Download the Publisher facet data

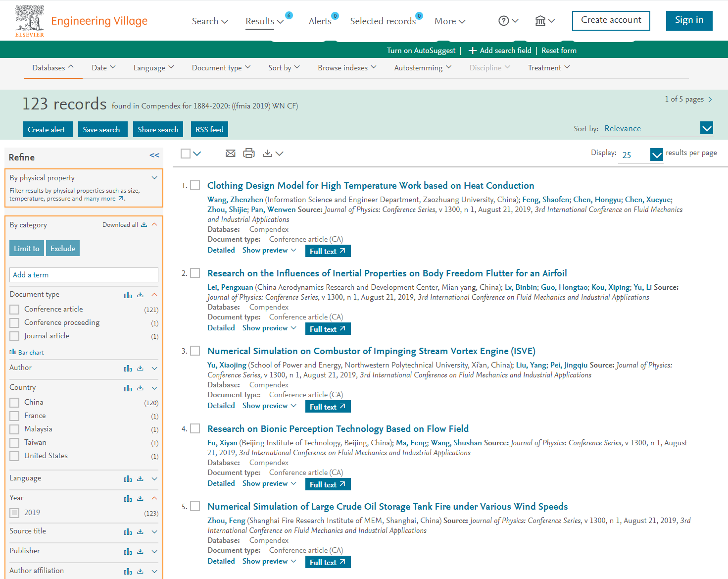[141, 552]
